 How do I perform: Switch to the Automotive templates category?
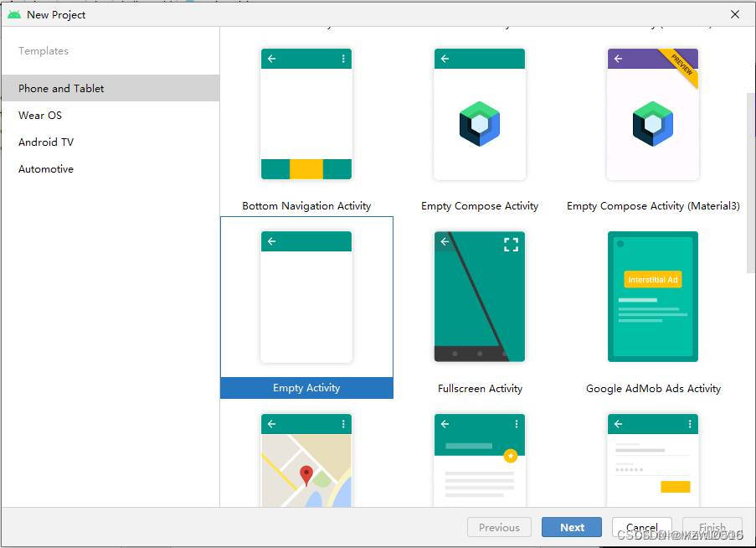111,169
